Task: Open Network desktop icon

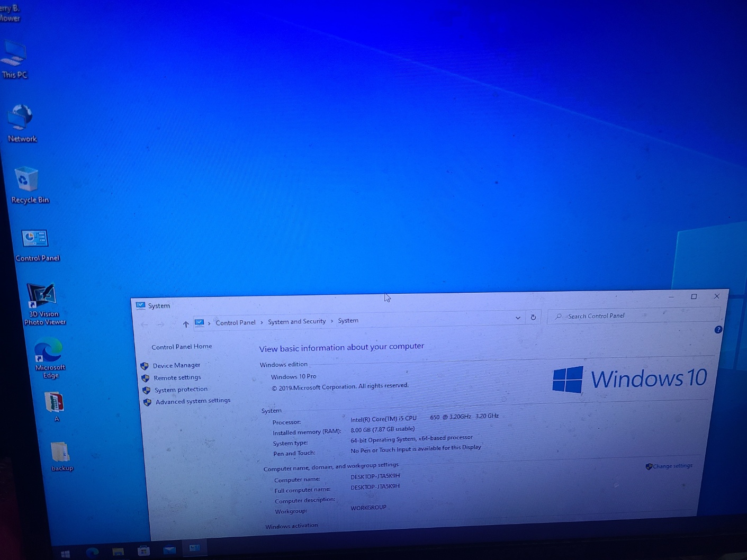Action: click(x=21, y=124)
